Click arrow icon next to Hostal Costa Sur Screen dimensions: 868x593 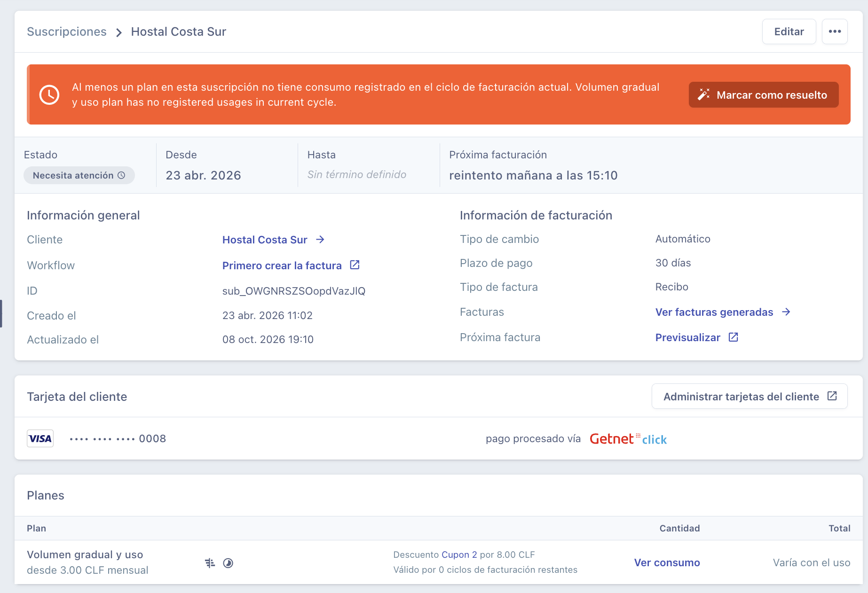tap(320, 240)
